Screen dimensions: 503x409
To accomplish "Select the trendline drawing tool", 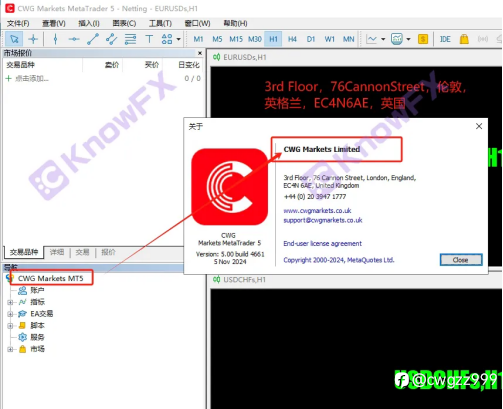I will point(93,39).
